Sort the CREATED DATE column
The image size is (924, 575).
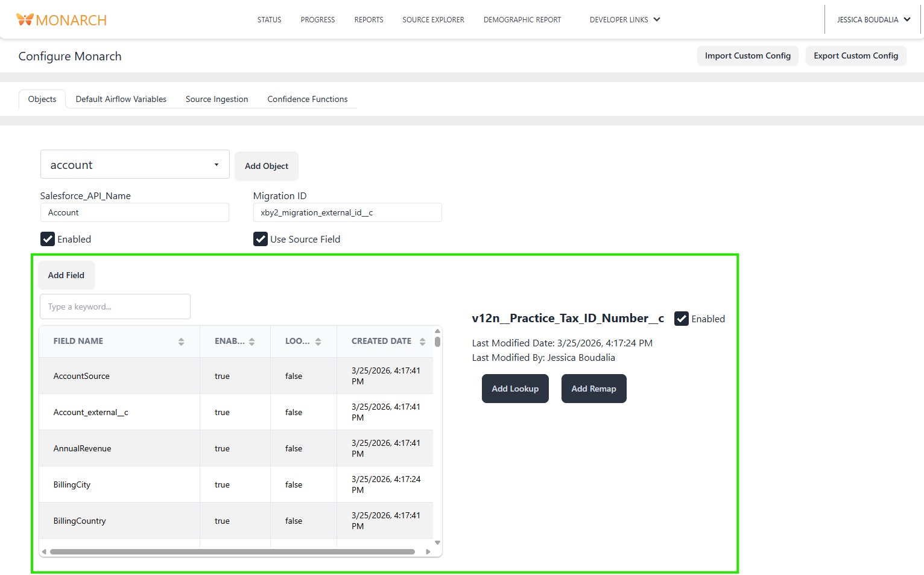point(422,341)
